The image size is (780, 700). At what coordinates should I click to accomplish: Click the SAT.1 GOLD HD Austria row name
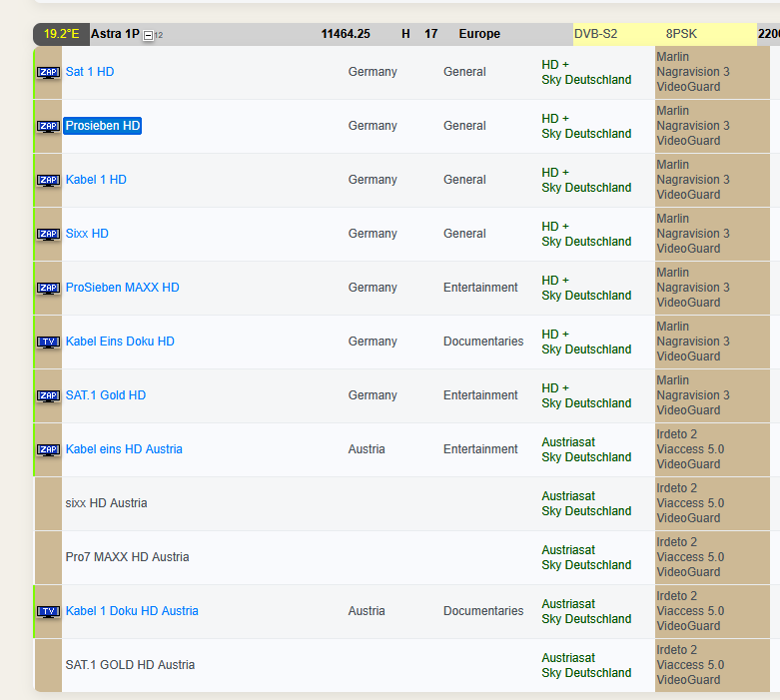tap(130, 665)
